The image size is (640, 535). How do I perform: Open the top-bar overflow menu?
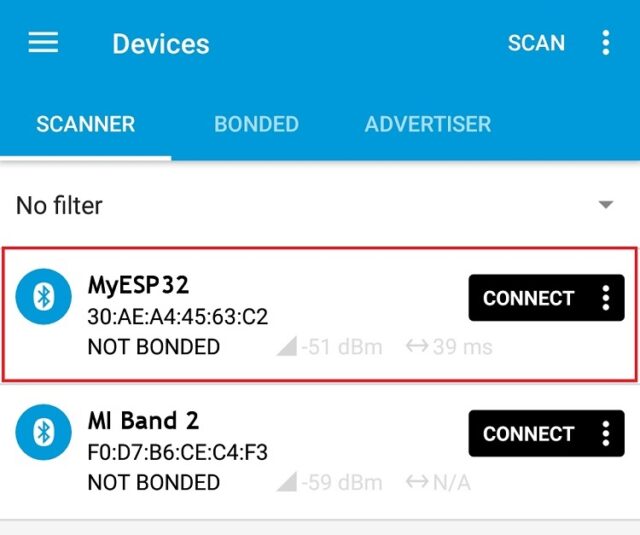tap(606, 42)
